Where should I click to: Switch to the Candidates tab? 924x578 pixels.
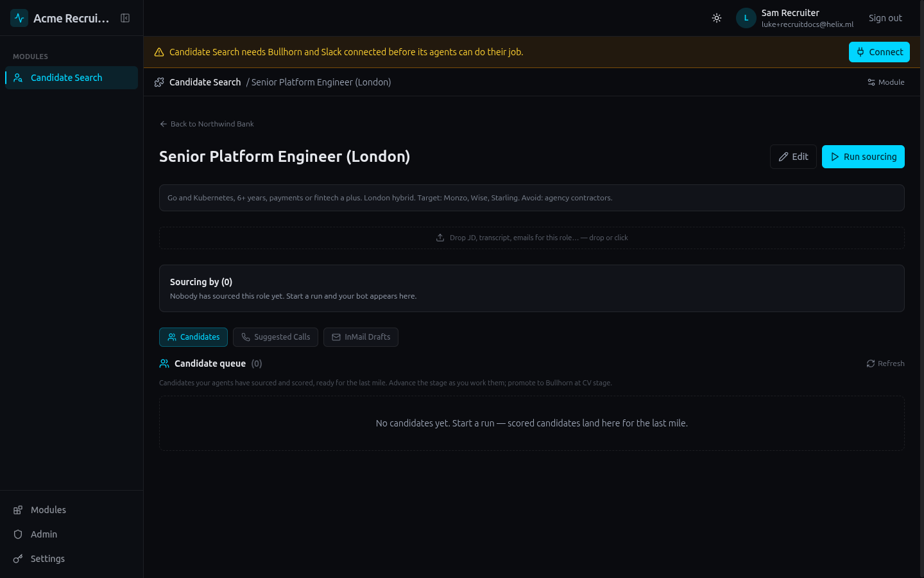(x=193, y=337)
